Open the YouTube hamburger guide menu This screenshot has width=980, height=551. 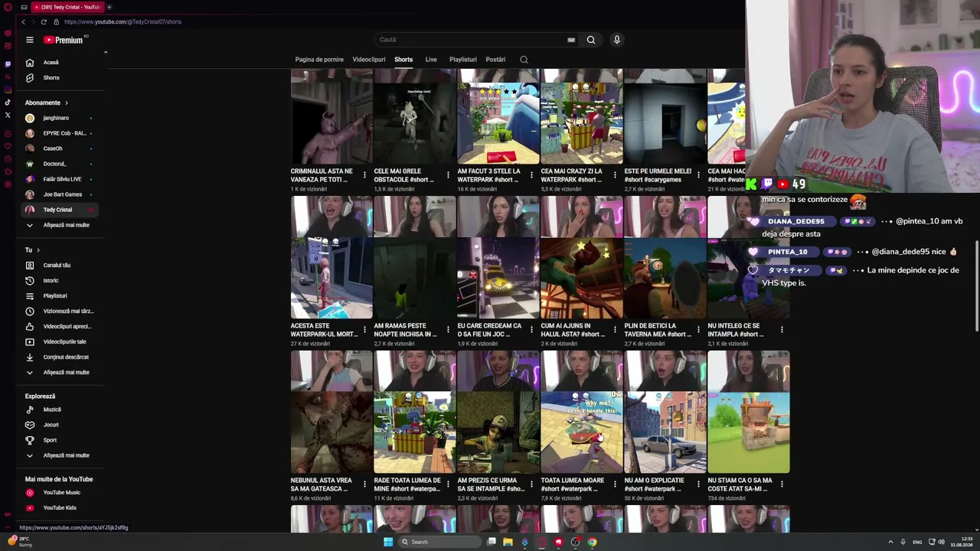point(30,40)
